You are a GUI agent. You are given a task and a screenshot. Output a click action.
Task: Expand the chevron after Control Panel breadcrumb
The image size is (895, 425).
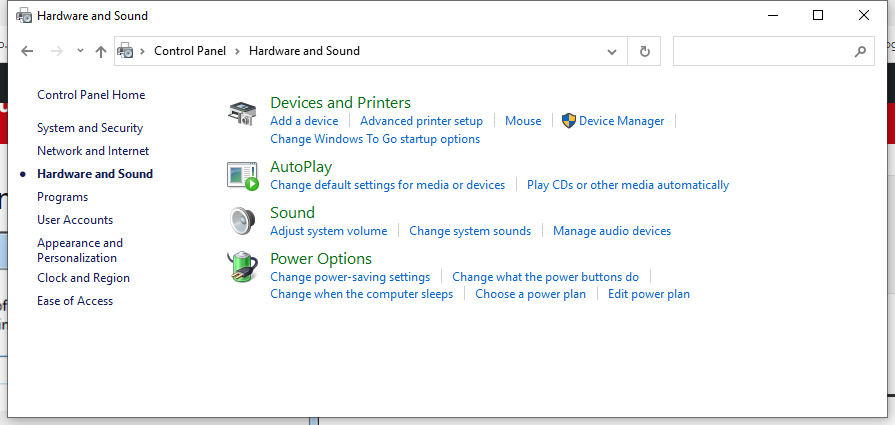pos(237,51)
